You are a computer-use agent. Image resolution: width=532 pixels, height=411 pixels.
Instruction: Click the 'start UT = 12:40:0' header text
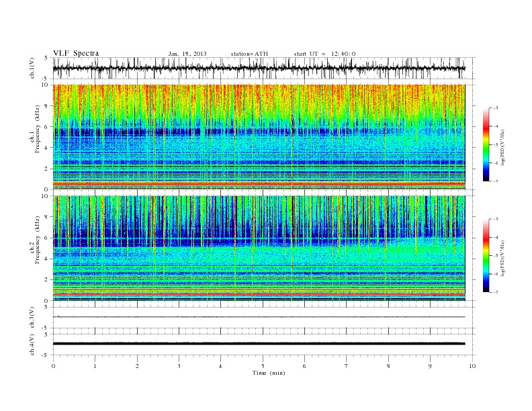click(324, 54)
